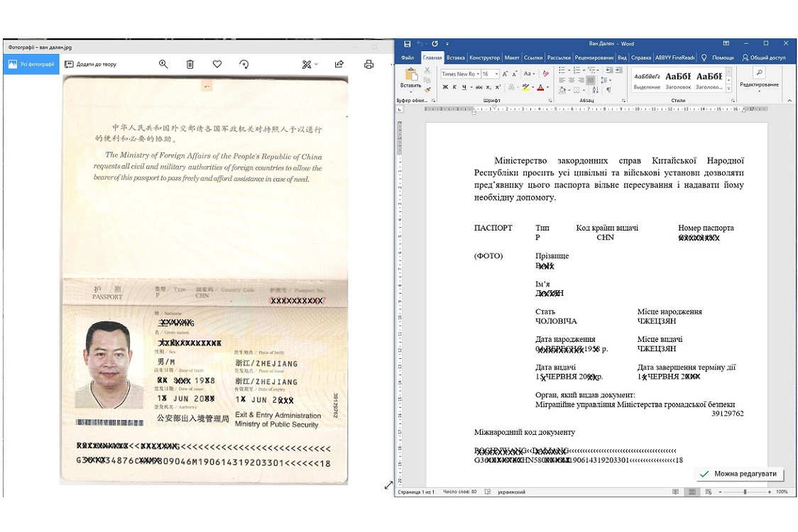The width and height of the screenshot is (798, 532).
Task: Switch to the Вставка ribbon tab
Action: pos(456,57)
